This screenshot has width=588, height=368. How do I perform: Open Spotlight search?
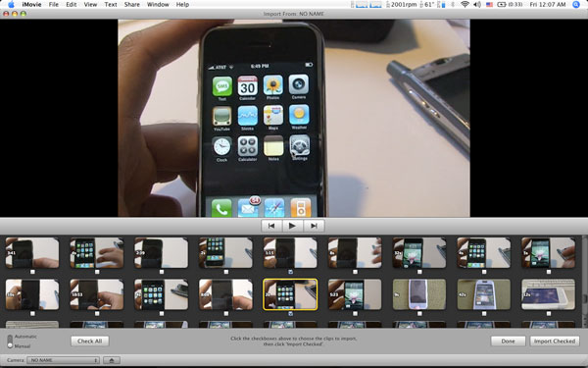tap(577, 5)
